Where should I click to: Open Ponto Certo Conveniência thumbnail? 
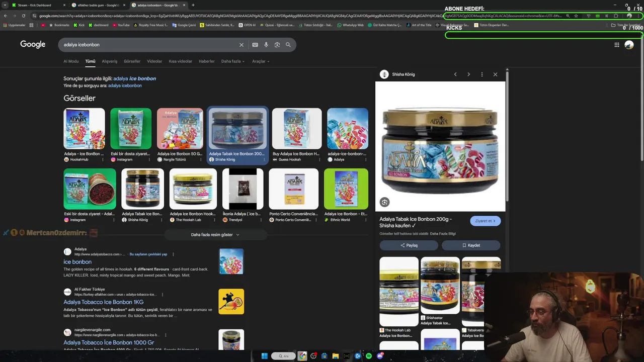[294, 189]
